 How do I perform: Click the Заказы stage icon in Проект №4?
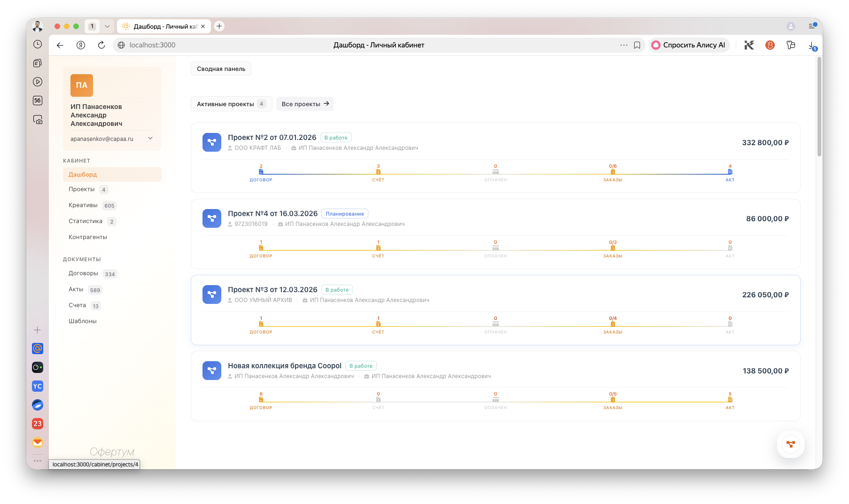click(613, 248)
